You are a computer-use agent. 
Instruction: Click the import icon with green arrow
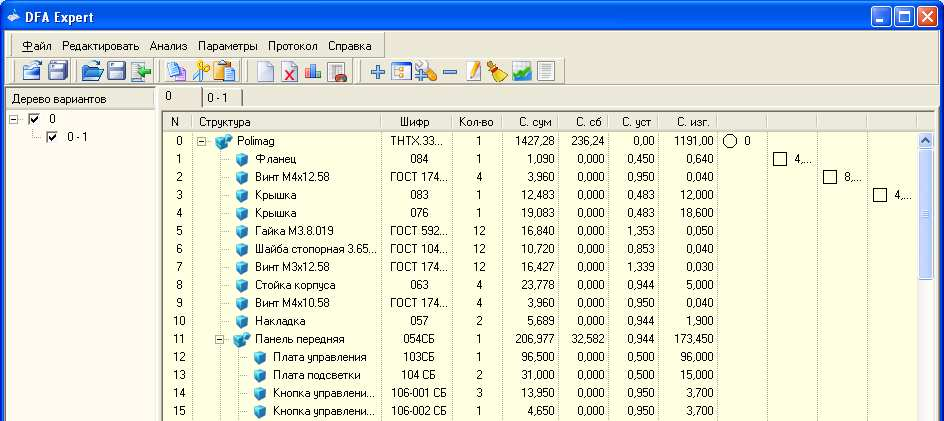141,71
